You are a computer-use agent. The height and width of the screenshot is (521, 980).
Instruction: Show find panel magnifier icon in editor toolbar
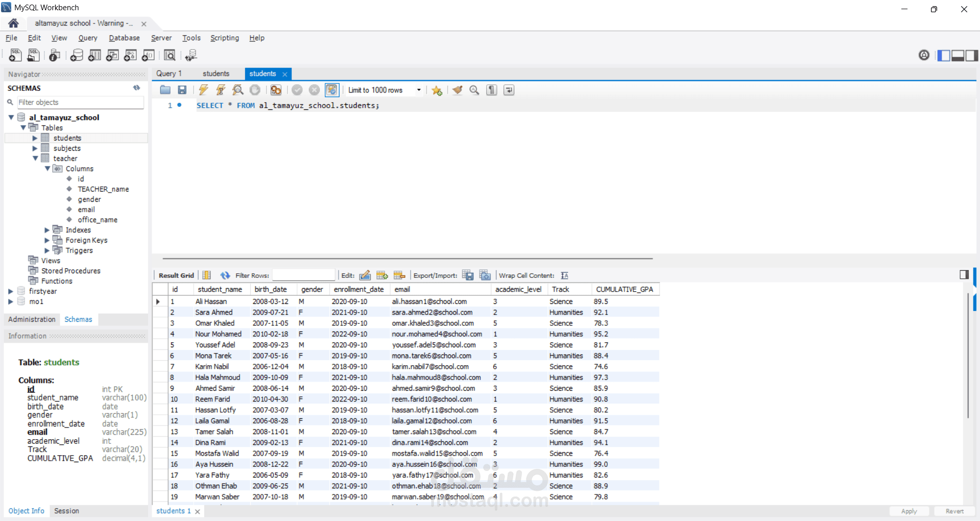click(x=474, y=90)
